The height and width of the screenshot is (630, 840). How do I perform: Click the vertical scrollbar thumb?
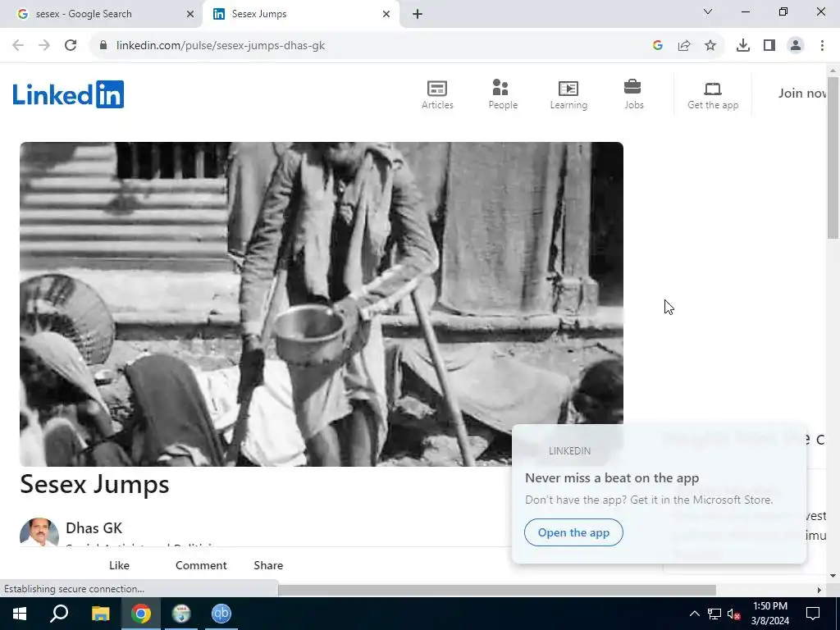point(833,157)
